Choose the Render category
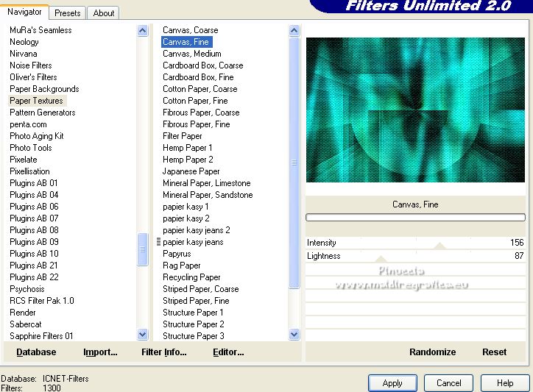The height and width of the screenshot is (392, 533). 22,313
